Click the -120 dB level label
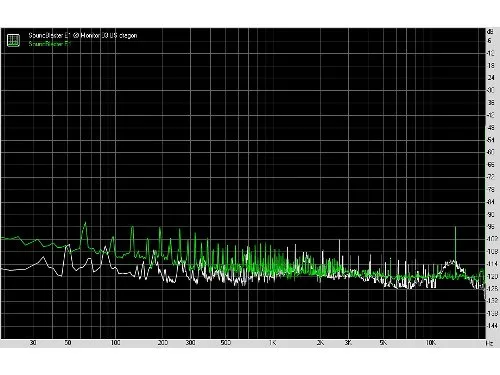 point(492,276)
